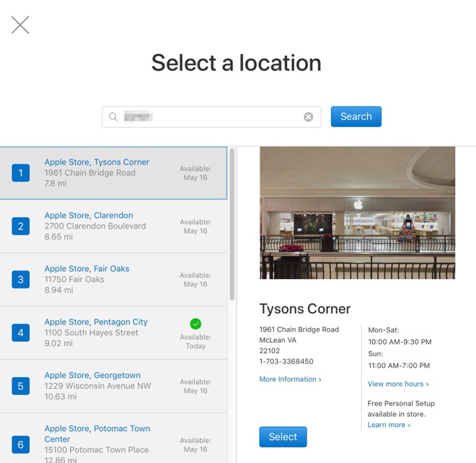Image resolution: width=476 pixels, height=463 pixels.
Task: Open Apple Store, Clarendon link
Action: coord(89,215)
